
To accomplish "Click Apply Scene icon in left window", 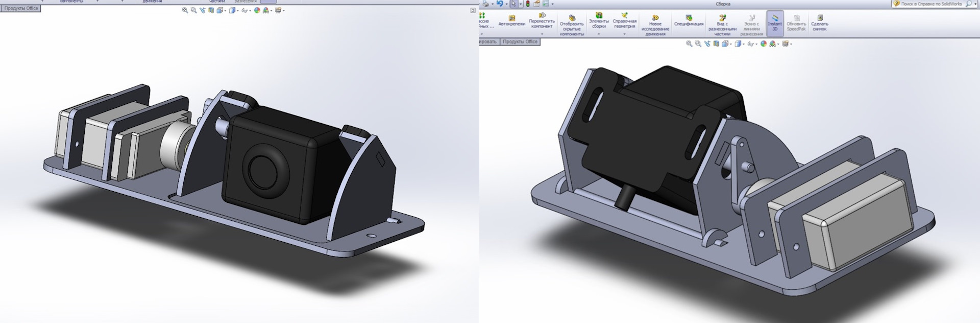I will [x=266, y=10].
